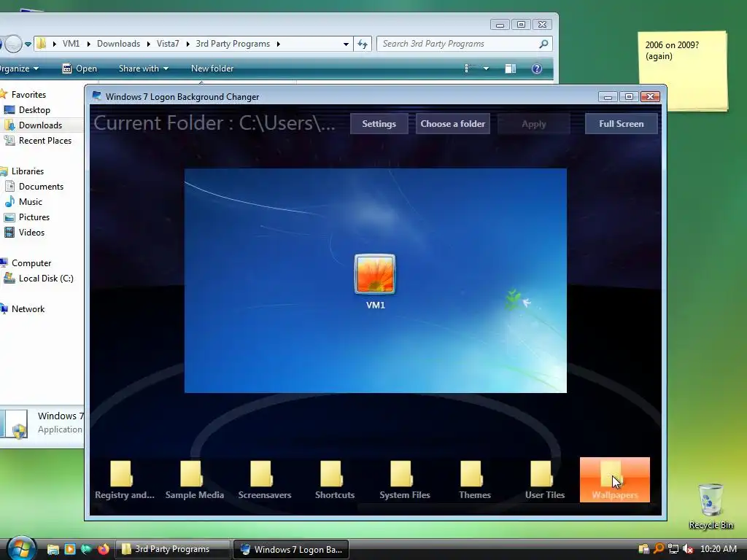Select Libraries in the navigation pane

[x=27, y=171]
